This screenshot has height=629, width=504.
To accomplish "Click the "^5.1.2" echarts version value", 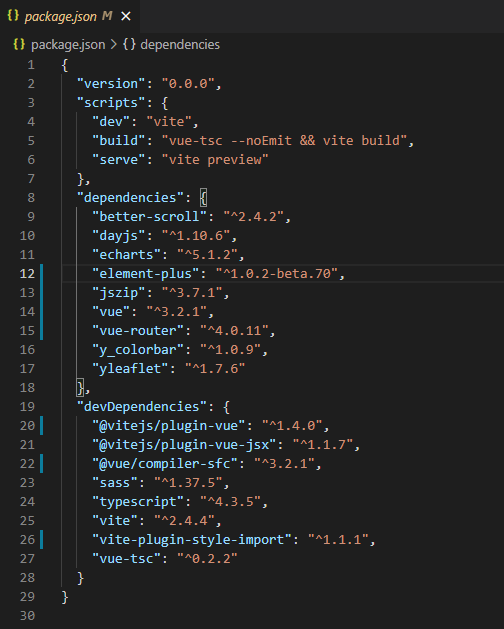I will (207, 255).
